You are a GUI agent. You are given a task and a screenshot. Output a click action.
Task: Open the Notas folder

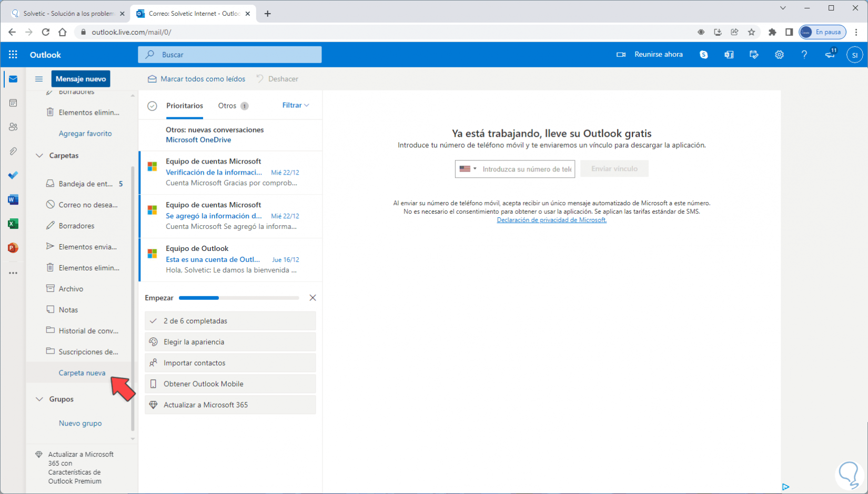click(x=82, y=310)
